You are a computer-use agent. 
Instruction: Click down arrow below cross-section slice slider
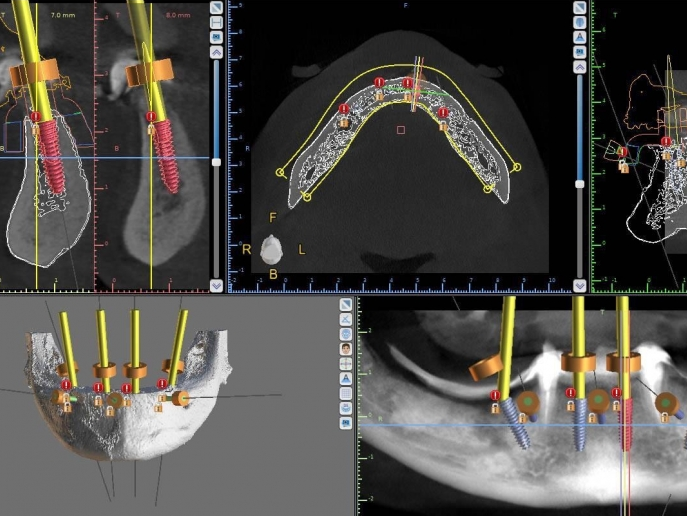pos(217,285)
